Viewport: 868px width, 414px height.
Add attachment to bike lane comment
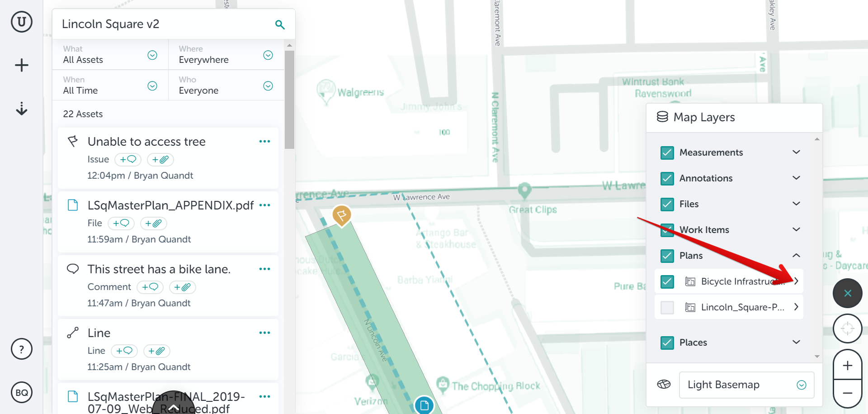[x=183, y=287]
